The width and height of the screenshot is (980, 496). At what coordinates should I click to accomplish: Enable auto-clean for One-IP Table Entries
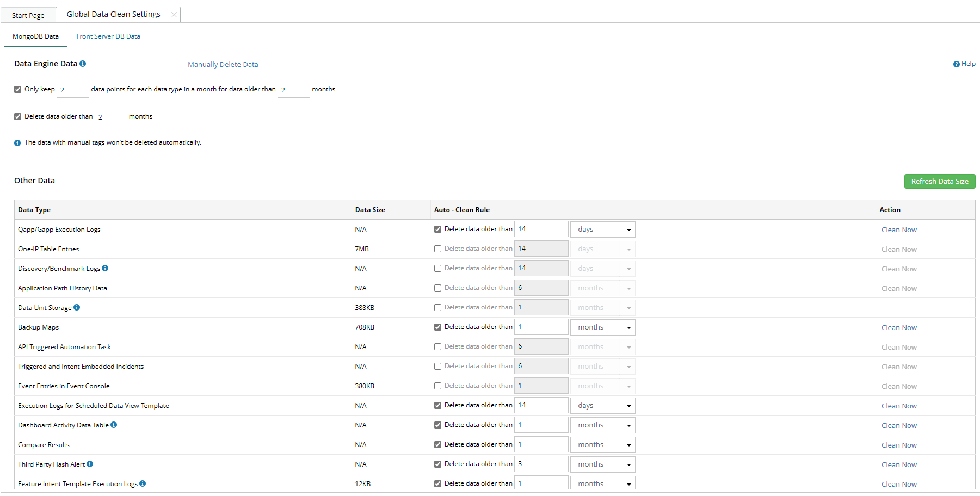437,249
